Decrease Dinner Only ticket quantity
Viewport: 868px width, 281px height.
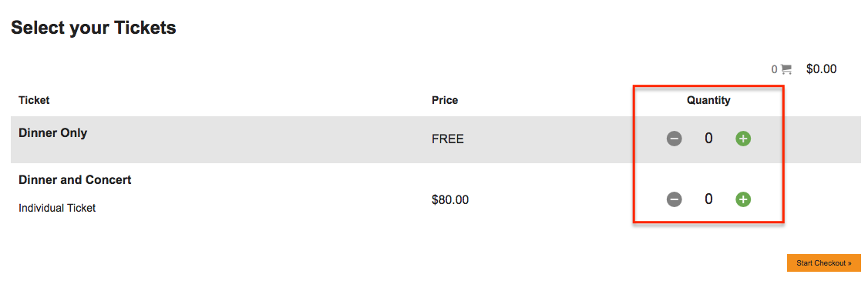[675, 139]
